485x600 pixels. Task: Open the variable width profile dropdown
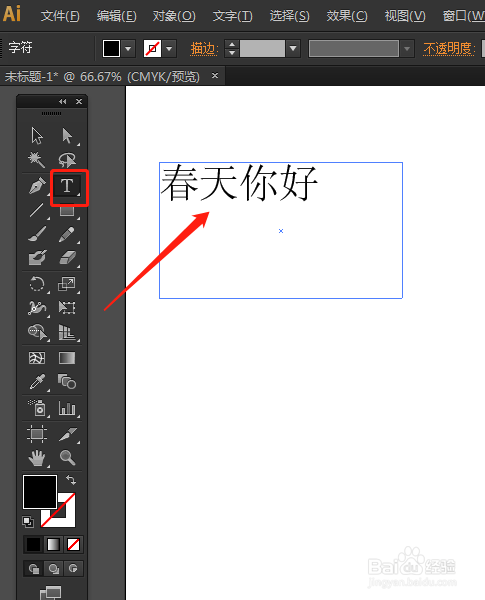407,49
